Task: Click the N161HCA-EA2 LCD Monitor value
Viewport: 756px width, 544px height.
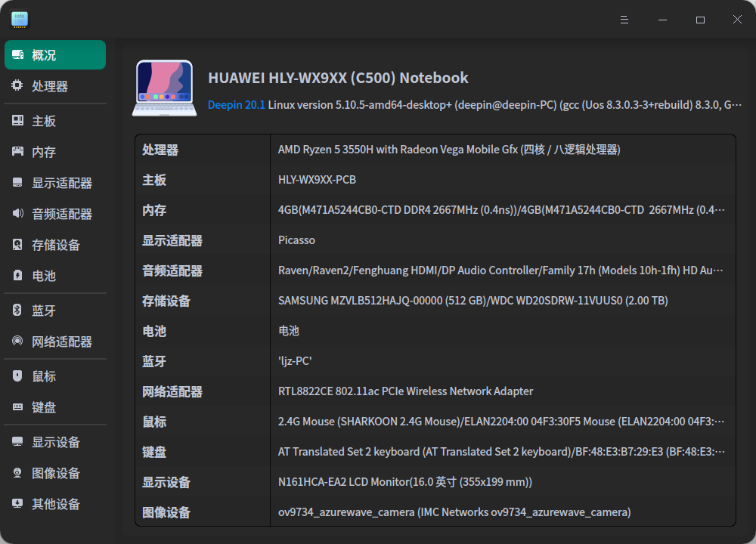Action: (x=405, y=482)
